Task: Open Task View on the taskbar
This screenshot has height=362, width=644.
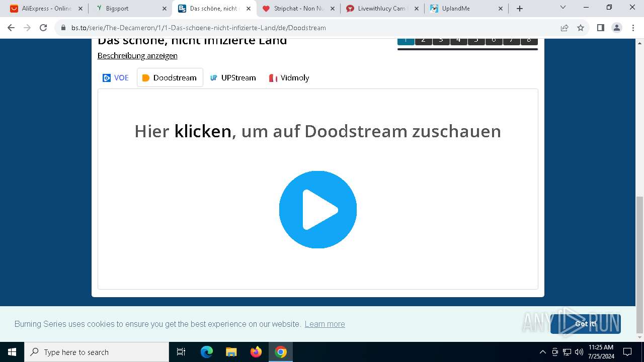Action: click(181, 352)
